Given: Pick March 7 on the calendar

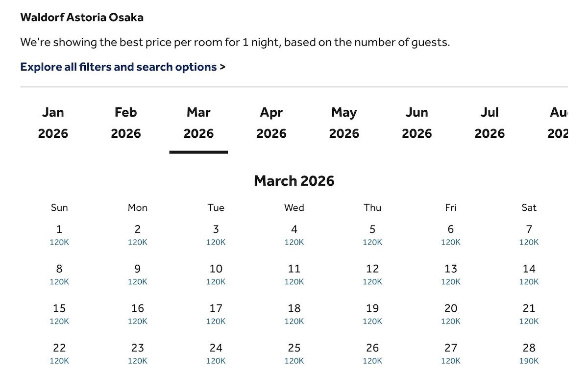Looking at the screenshot, I should point(529,234).
